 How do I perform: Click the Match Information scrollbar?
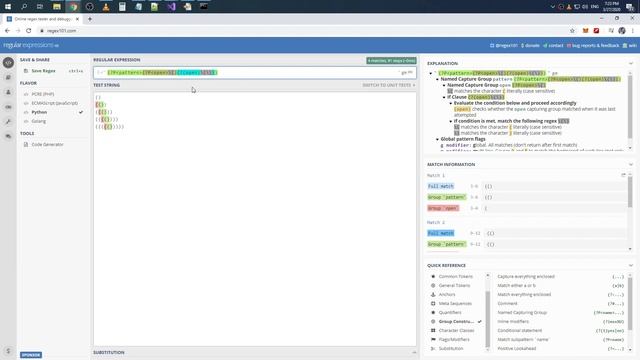click(631, 192)
